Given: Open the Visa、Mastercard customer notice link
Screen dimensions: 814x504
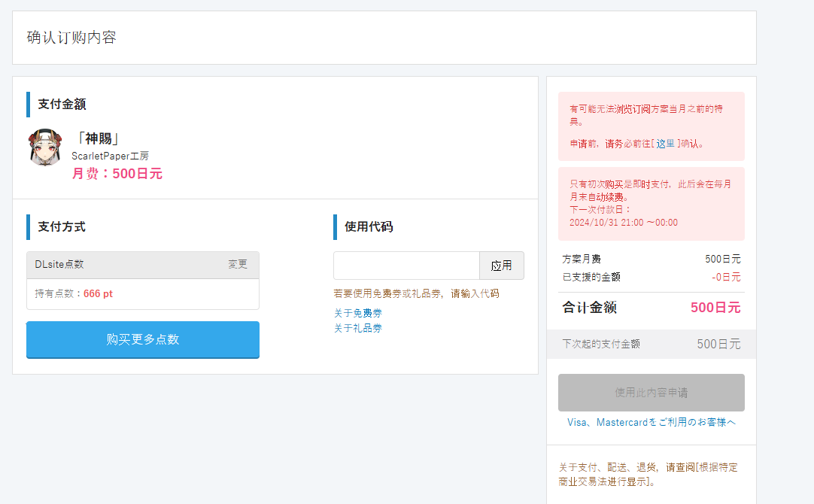Looking at the screenshot, I should tap(651, 422).
